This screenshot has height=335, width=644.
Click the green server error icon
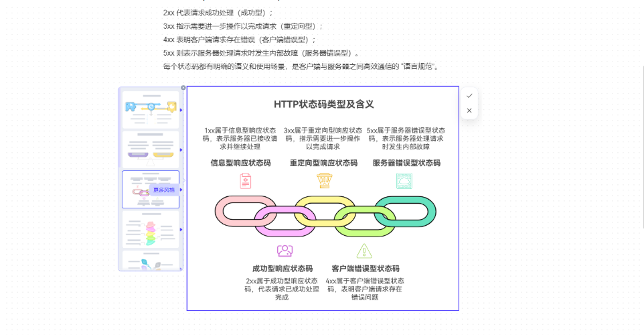click(404, 181)
